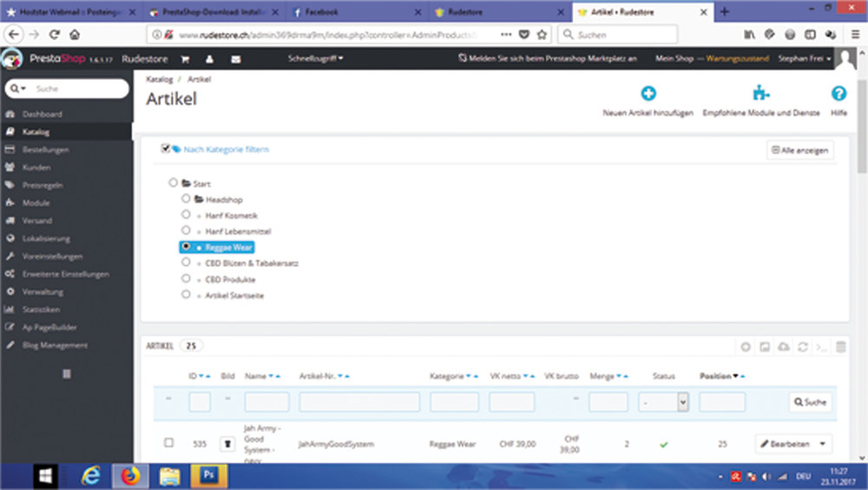Open the customers person icon in header

[209, 59]
